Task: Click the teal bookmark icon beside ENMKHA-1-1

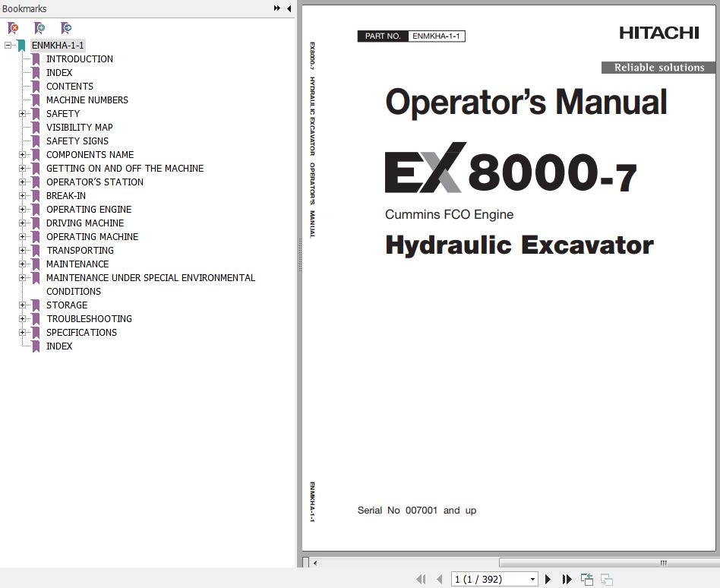Action: (21, 45)
